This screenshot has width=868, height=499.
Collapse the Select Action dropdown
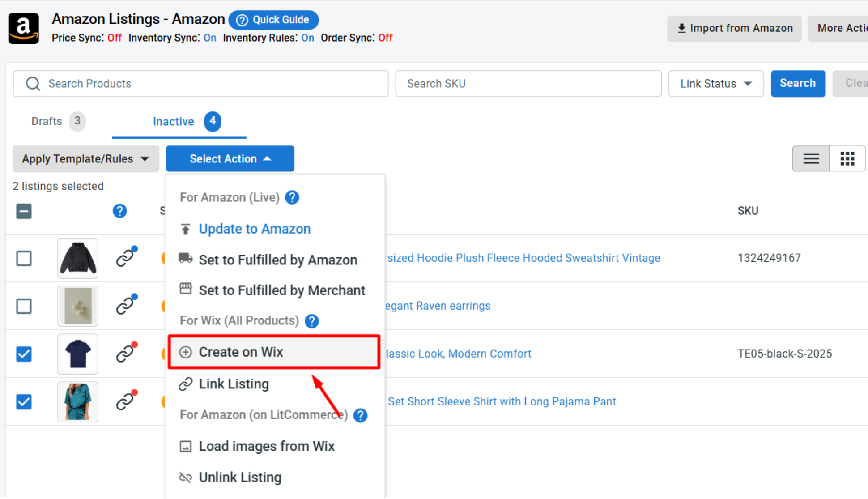[230, 159]
